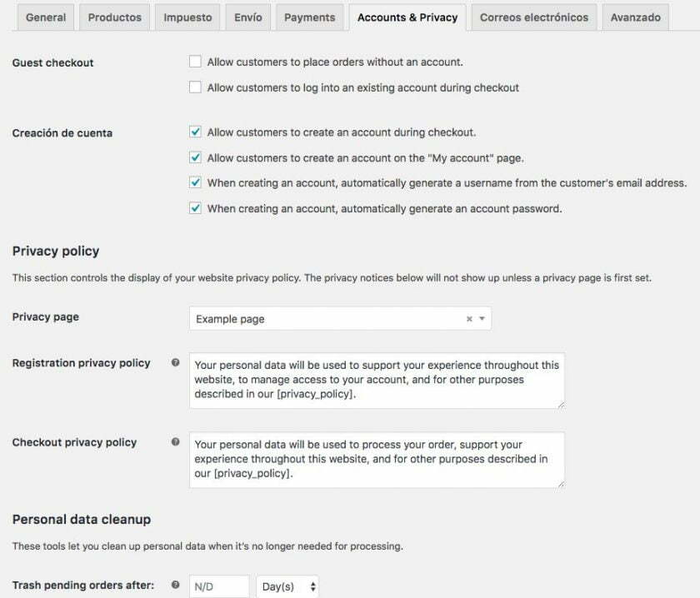Switch to the General tab
Screen dimensions: 700x598
pyautogui.click(x=45, y=17)
